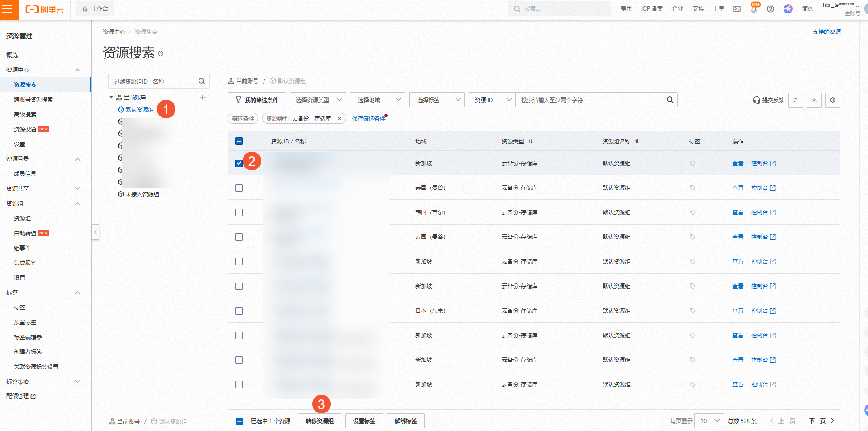
Task: Click 查看 in the 韩国（首尔） row
Action: tap(738, 212)
